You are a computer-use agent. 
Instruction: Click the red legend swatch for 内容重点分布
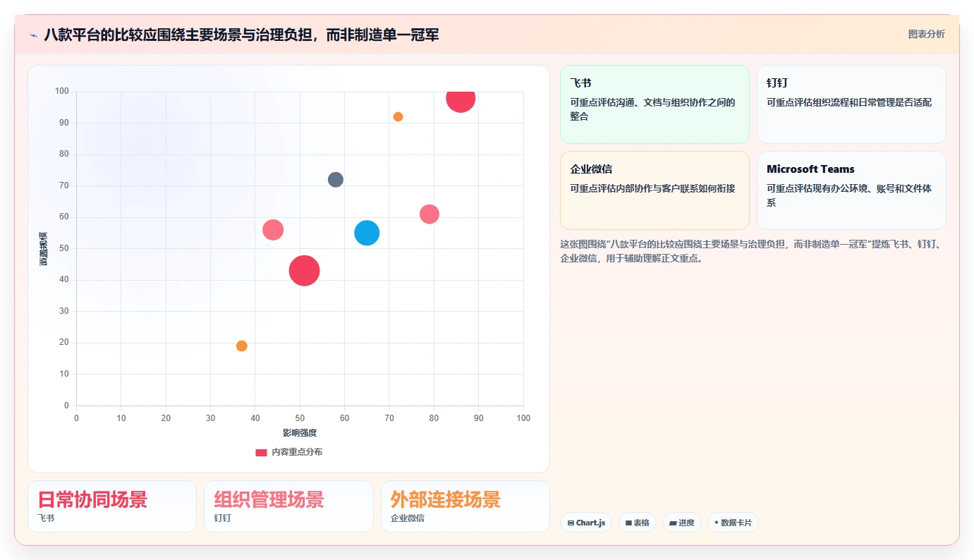(x=261, y=452)
